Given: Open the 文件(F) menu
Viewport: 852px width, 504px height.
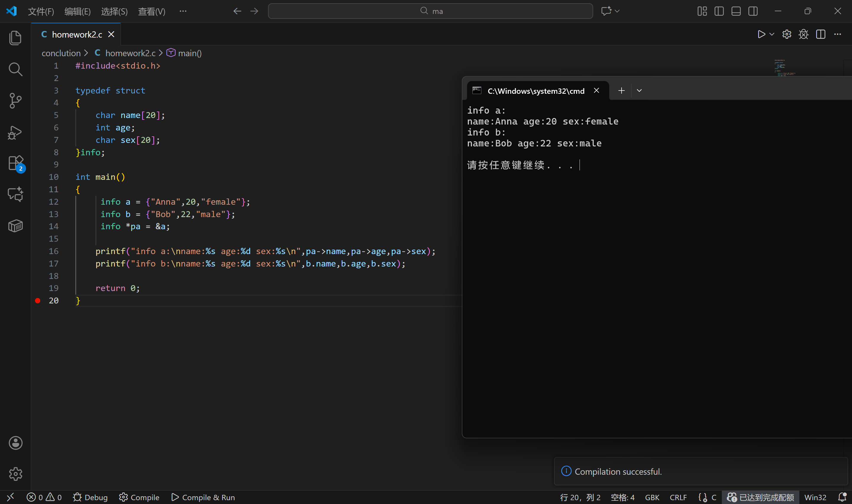Looking at the screenshot, I should [x=41, y=12].
